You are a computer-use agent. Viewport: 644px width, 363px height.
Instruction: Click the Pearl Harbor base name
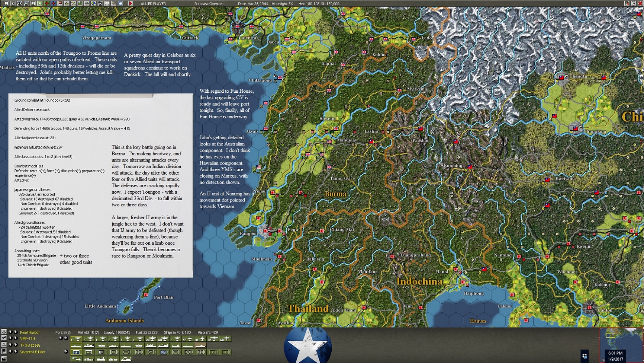pos(30,332)
